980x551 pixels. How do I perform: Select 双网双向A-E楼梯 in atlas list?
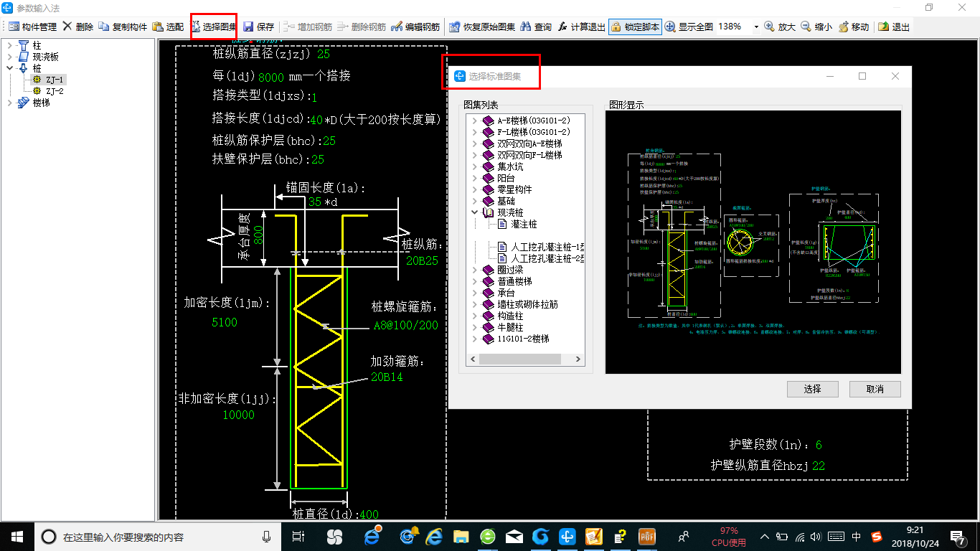pyautogui.click(x=529, y=144)
